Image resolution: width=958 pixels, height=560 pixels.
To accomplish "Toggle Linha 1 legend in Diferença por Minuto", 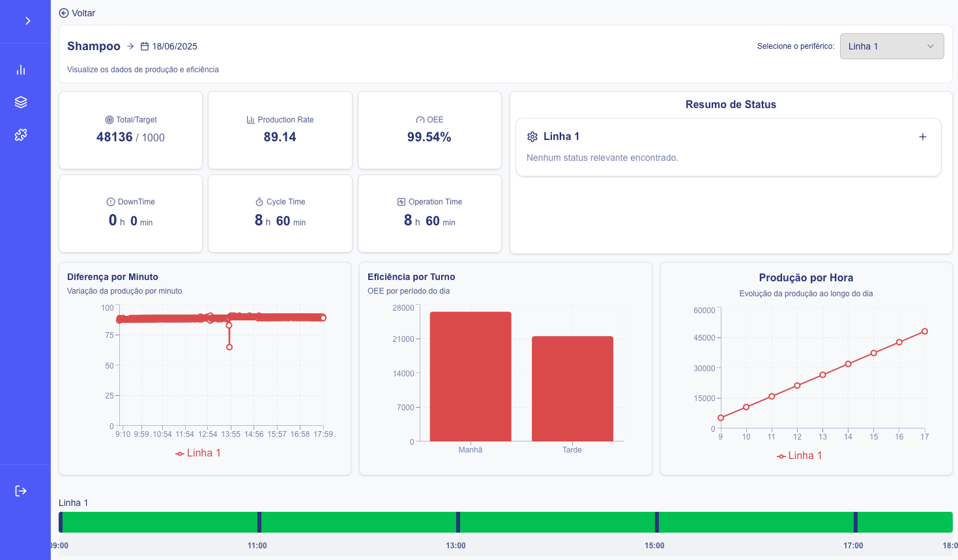I will pos(198,453).
